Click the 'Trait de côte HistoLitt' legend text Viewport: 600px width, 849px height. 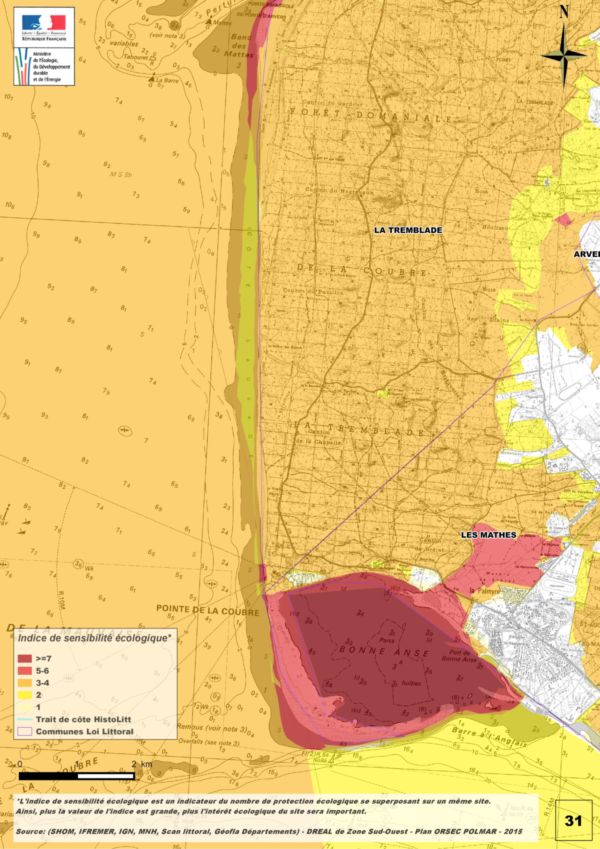83,720
